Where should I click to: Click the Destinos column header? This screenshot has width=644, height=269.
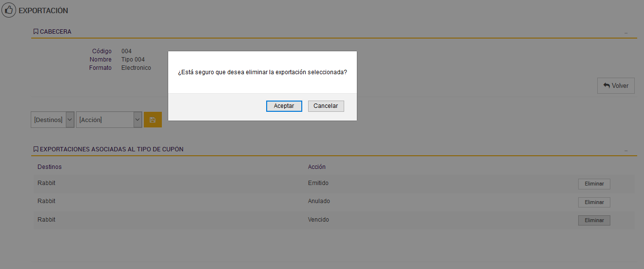pos(49,167)
